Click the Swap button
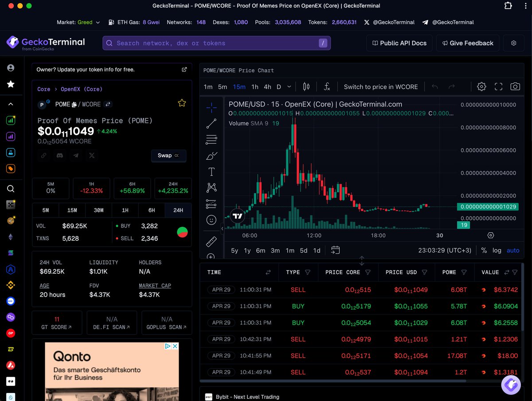Viewport: 532px width, 401px height. 168,155
